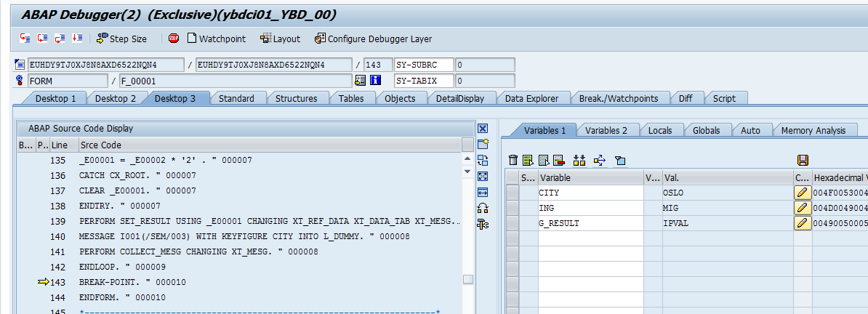Open the Step Size setting
Viewport: 868px width, 314px height.
click(x=122, y=39)
